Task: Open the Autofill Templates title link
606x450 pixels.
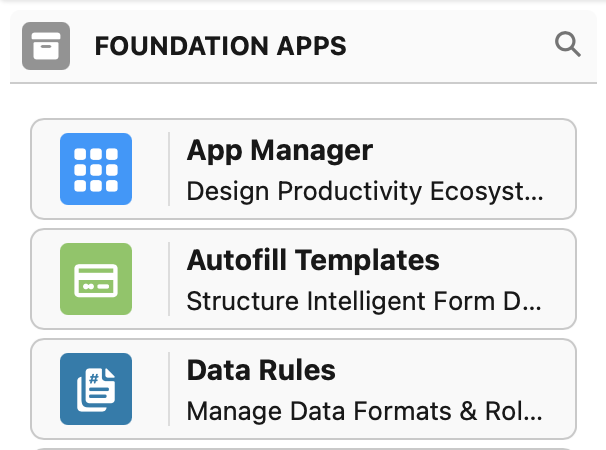Action: pos(313,261)
